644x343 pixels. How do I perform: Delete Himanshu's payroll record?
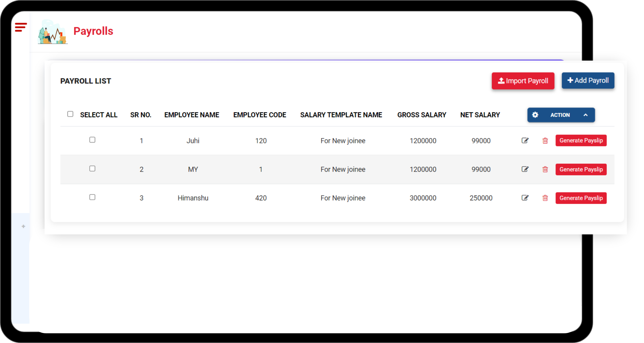coord(545,198)
